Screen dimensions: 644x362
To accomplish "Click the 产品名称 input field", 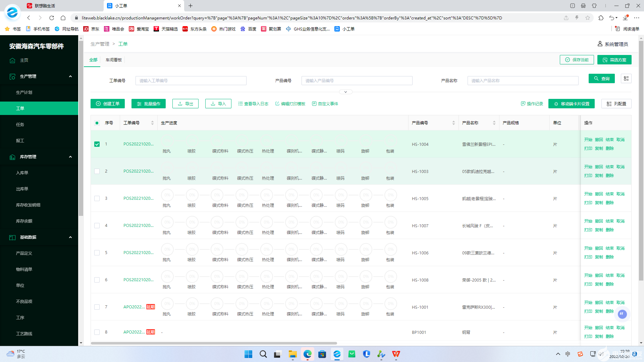I will click(x=523, y=81).
